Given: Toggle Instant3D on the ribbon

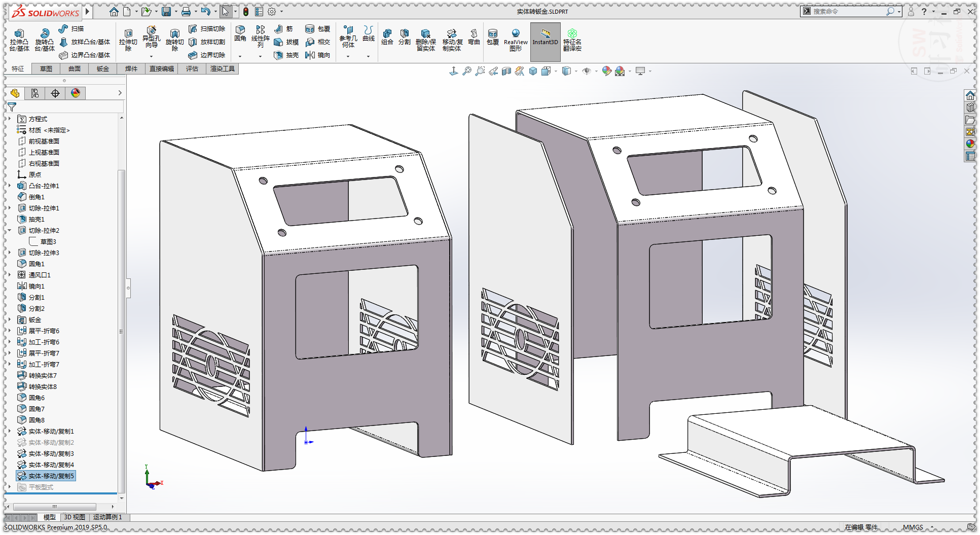Looking at the screenshot, I should pos(545,41).
